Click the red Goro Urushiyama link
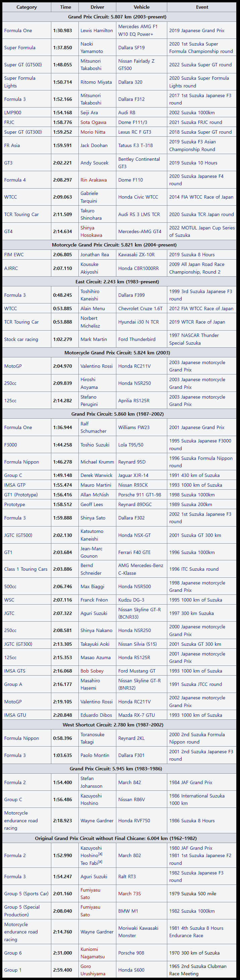The height and width of the screenshot is (980, 240). [93, 970]
